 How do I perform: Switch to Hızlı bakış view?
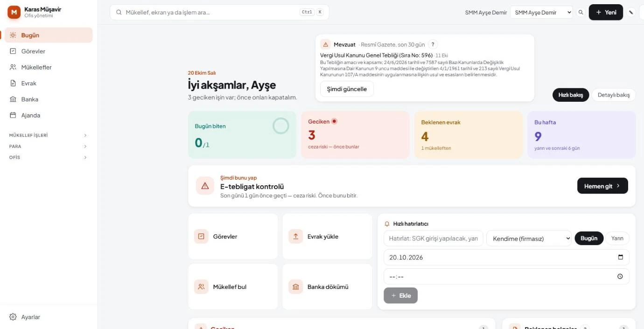coord(571,95)
